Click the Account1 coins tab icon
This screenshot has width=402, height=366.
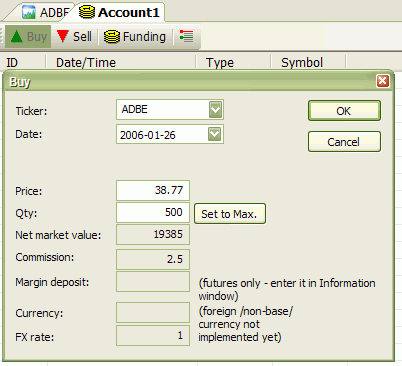click(87, 12)
